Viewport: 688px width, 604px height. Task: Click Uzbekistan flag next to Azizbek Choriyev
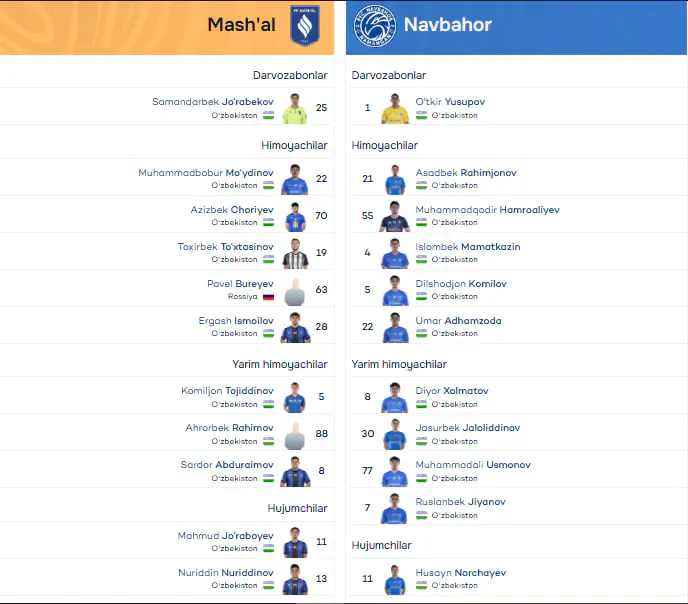tap(269, 222)
